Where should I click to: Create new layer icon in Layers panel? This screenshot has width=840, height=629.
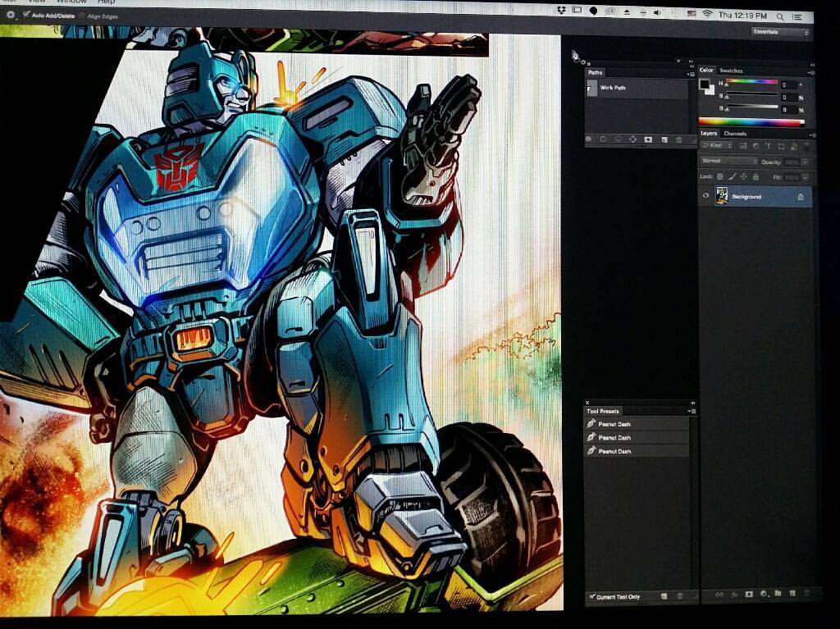pyautogui.click(x=792, y=594)
